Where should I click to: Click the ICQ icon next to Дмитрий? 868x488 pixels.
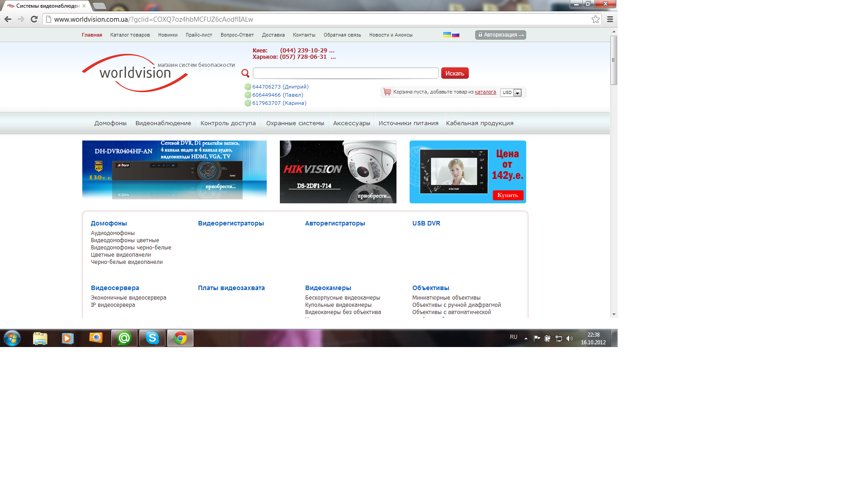tap(248, 87)
